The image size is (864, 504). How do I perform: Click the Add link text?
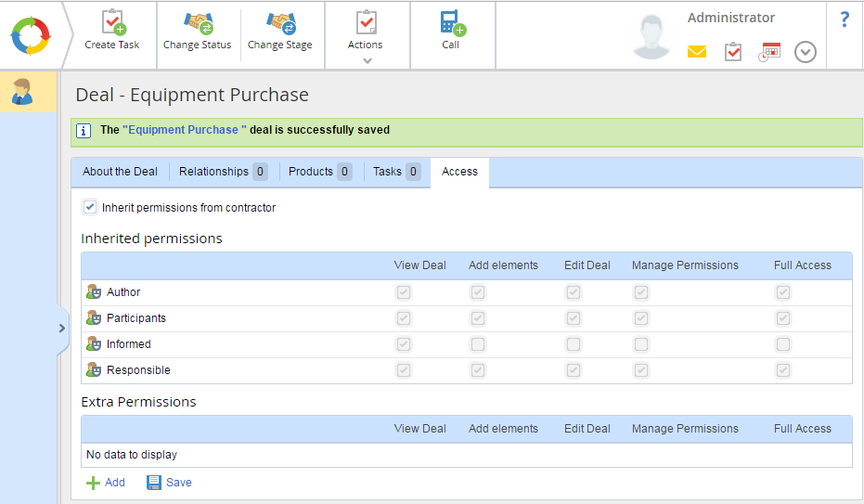[x=115, y=483]
